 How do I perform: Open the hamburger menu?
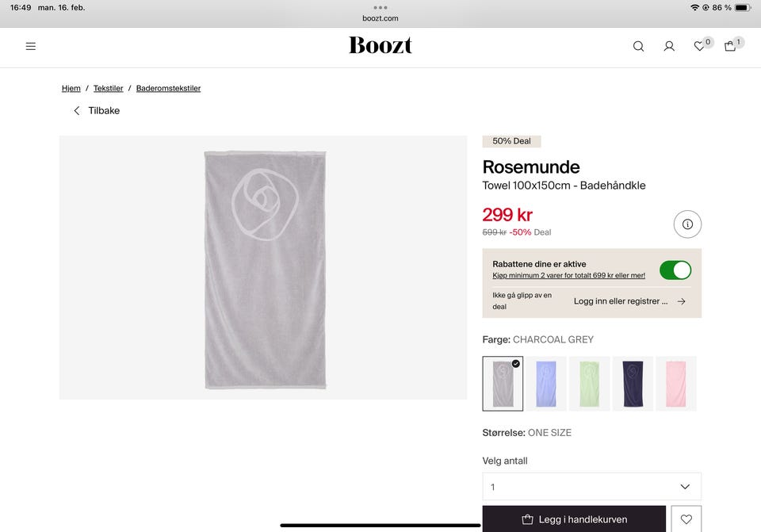click(31, 46)
